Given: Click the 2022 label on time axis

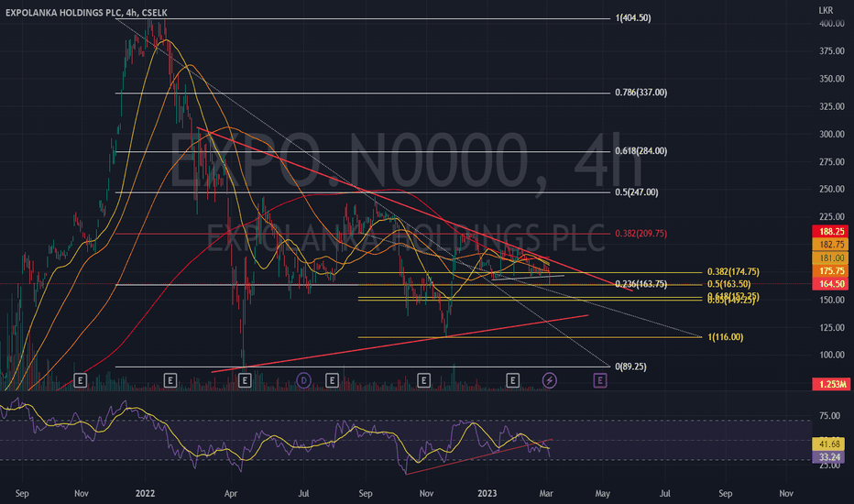Looking at the screenshot, I should click(x=145, y=494).
